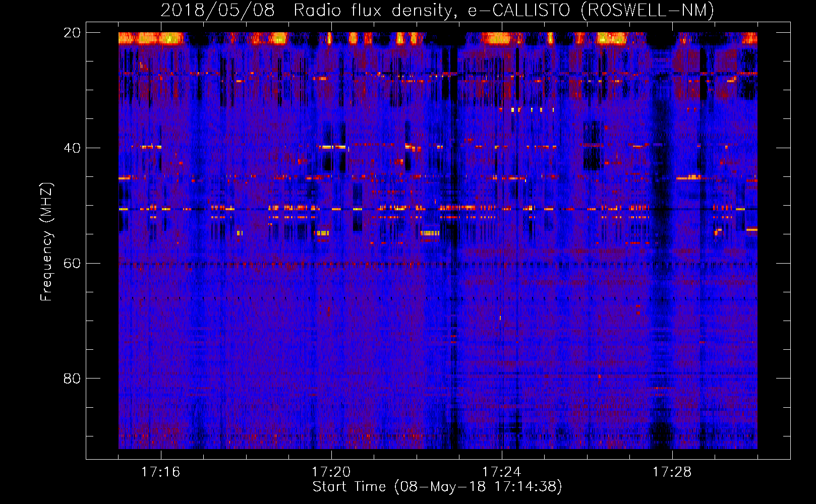Click the 'Frequency (MHZ)' axis label

coord(46,242)
